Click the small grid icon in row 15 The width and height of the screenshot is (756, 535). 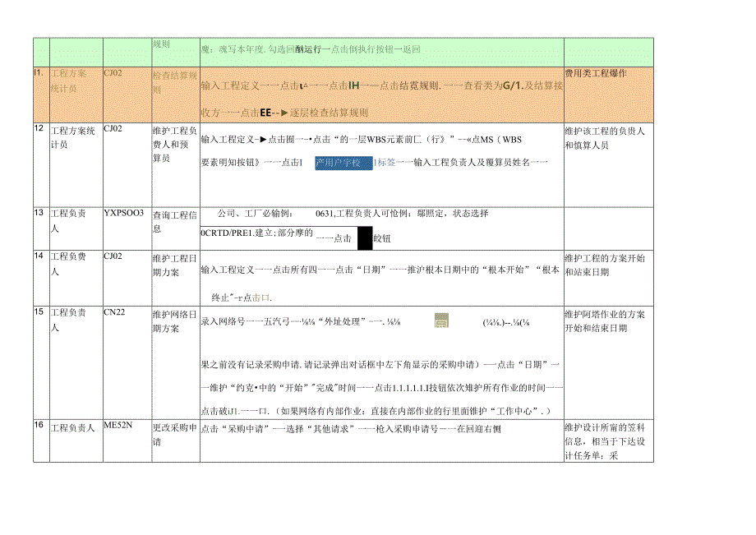[x=440, y=321]
